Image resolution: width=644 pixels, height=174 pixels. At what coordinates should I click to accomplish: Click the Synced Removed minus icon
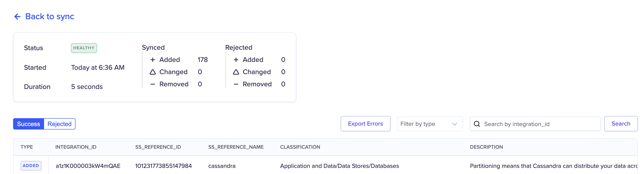(152, 84)
